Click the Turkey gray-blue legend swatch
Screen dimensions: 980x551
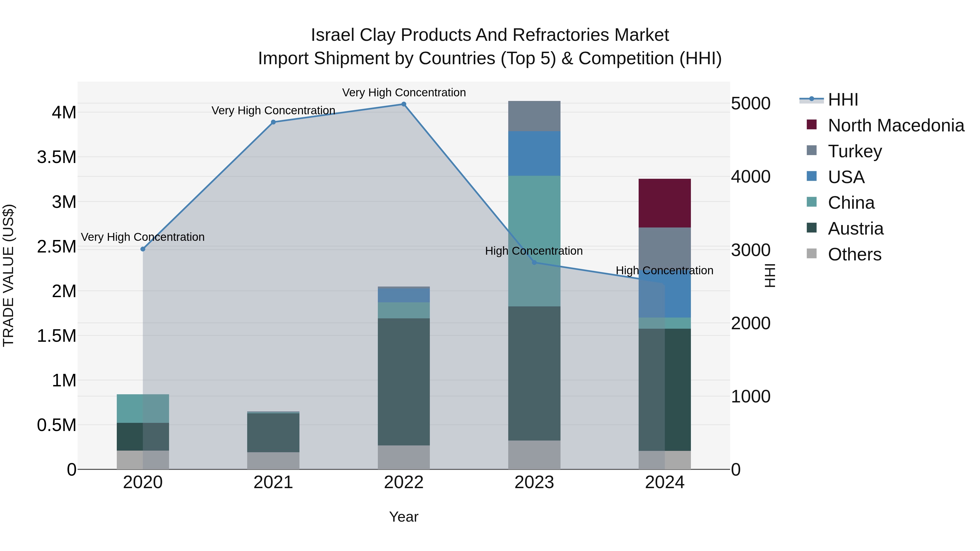(x=811, y=150)
